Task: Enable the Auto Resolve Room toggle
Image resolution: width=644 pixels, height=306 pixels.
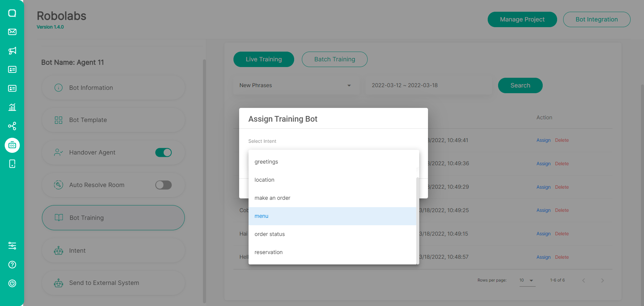Action: (x=163, y=185)
